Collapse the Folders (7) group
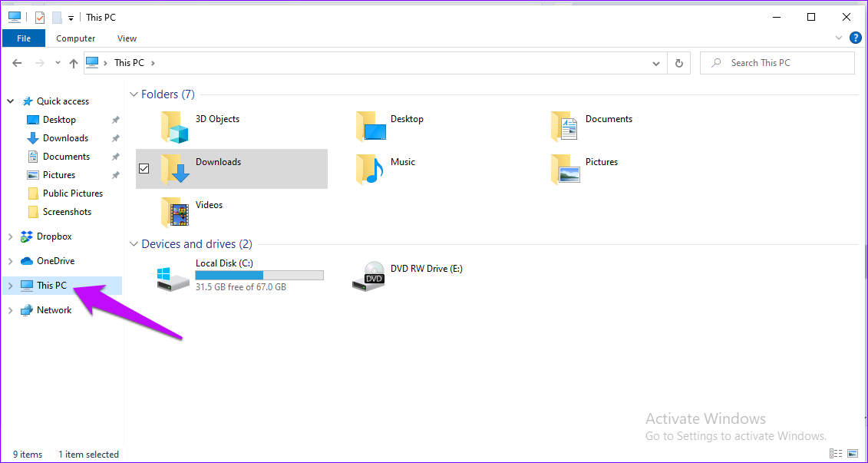Viewport: 868px width, 463px height. pyautogui.click(x=134, y=94)
